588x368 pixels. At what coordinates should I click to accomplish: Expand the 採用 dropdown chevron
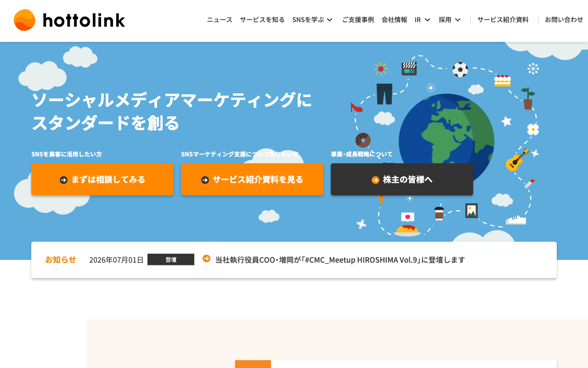click(x=458, y=20)
